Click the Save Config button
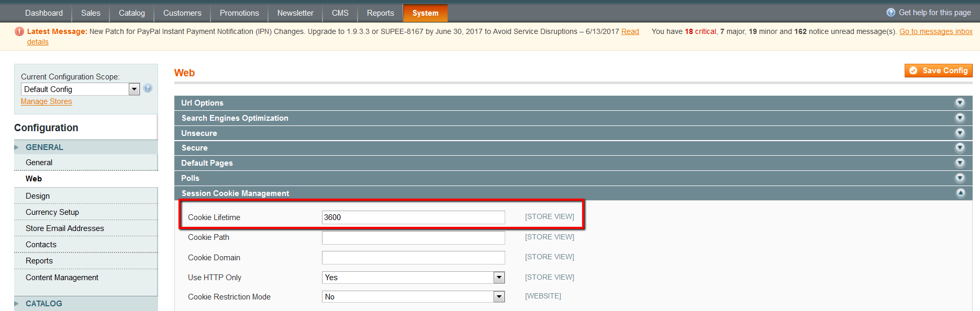This screenshot has width=980, height=311. (939, 71)
